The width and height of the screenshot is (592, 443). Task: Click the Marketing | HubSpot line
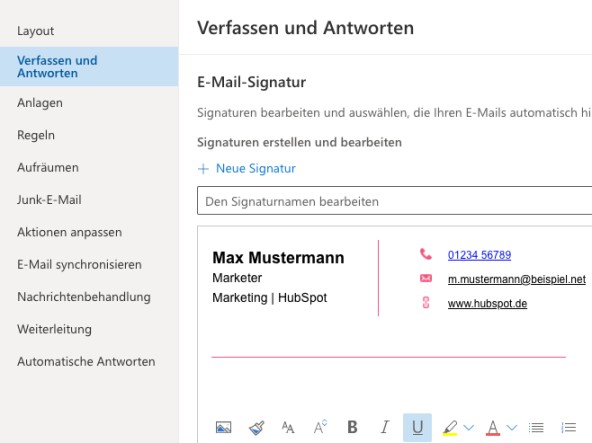[270, 298]
